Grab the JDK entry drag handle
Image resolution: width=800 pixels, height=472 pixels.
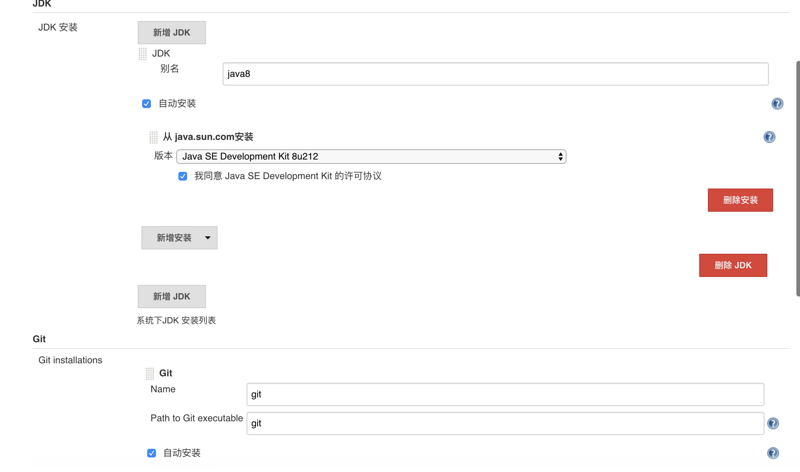tap(143, 54)
